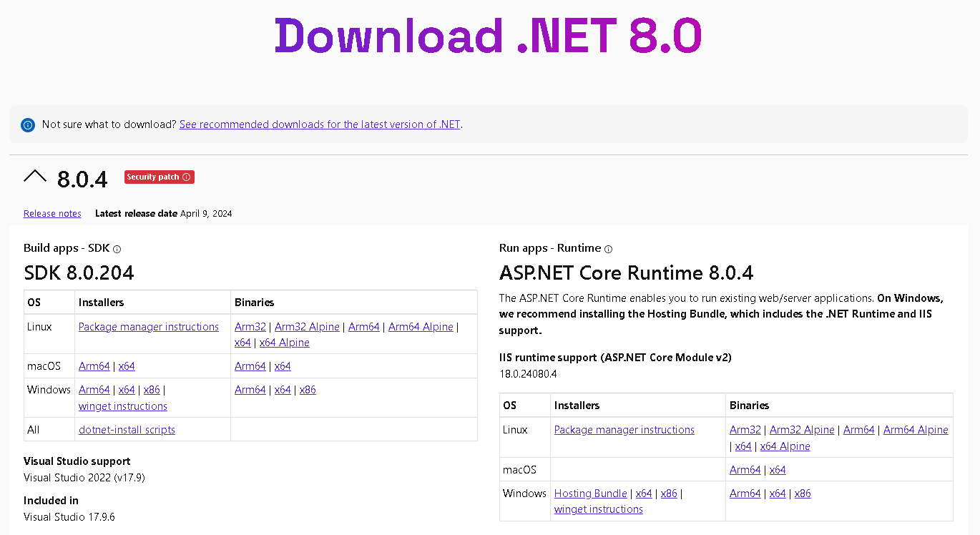Click the Download .NET 8.0 page title

tap(489, 35)
